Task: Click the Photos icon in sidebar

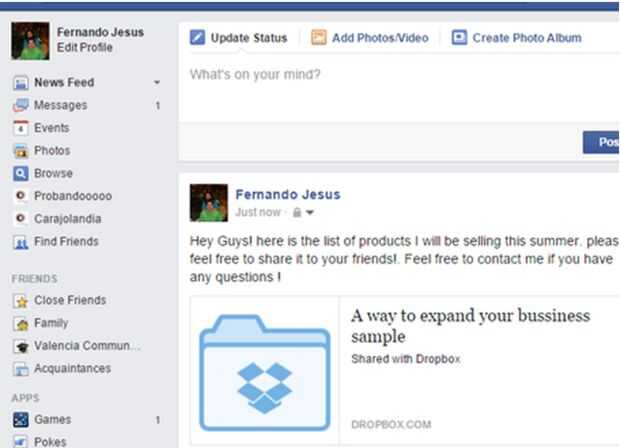Action: [x=20, y=151]
